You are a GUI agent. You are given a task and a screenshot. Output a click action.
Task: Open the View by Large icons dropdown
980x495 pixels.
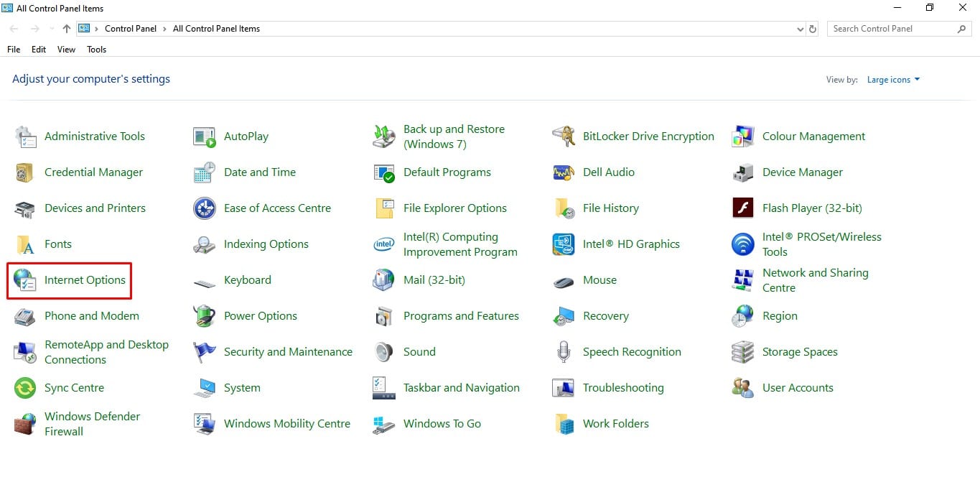[893, 80]
